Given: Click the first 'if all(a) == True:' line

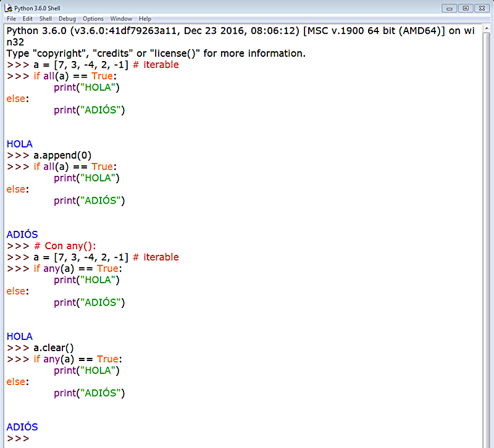Looking at the screenshot, I should pyautogui.click(x=75, y=76).
